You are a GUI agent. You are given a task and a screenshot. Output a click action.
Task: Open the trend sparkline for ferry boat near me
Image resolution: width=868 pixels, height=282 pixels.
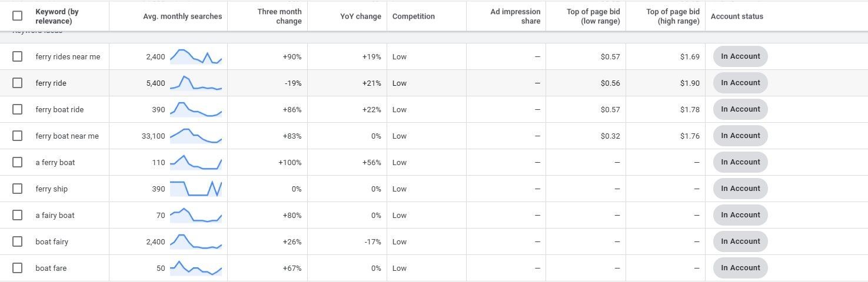(196, 136)
